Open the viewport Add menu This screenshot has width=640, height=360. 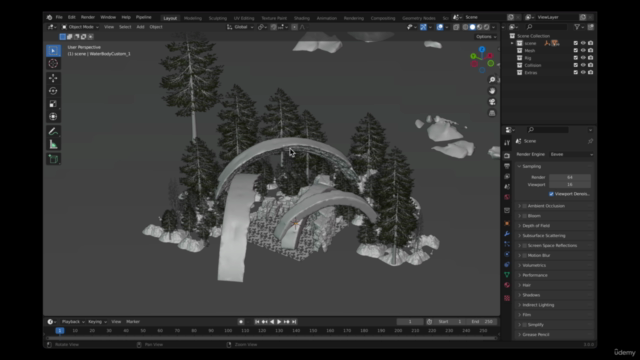click(140, 27)
